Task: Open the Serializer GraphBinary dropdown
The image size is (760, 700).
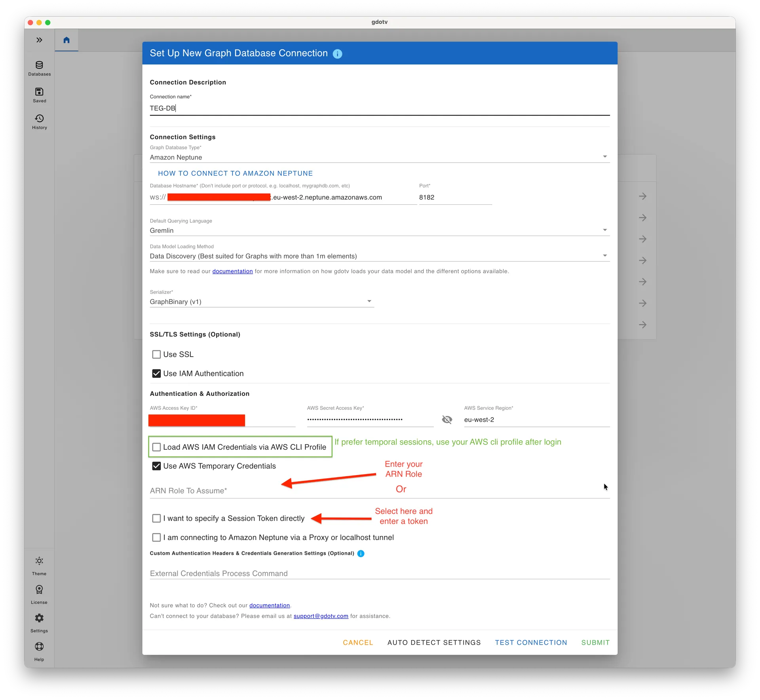Action: [x=262, y=302]
